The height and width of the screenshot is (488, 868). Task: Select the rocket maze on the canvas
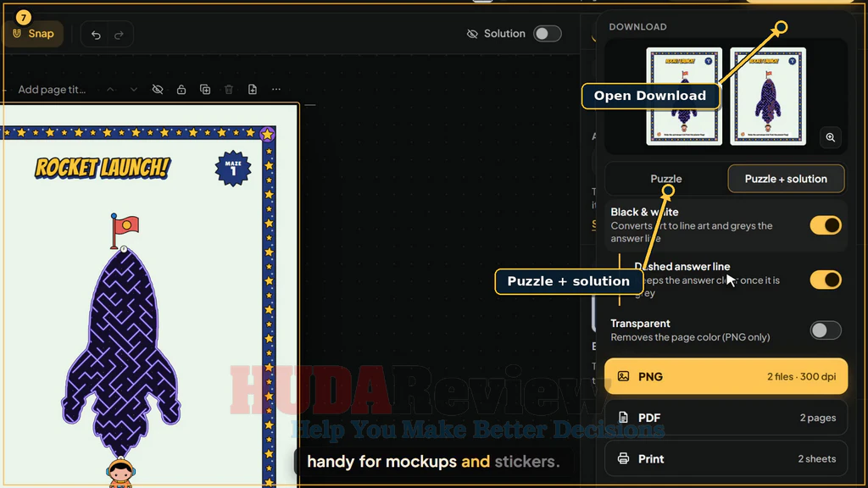121,352
